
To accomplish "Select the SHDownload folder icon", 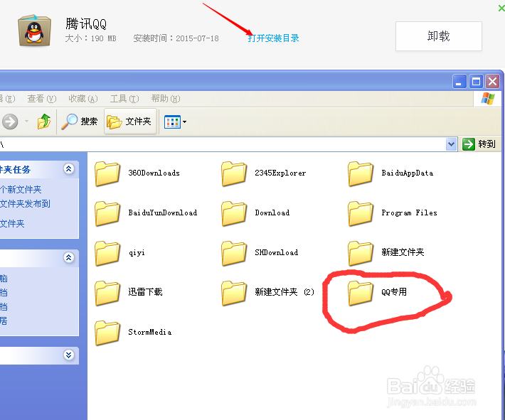I will (234, 253).
